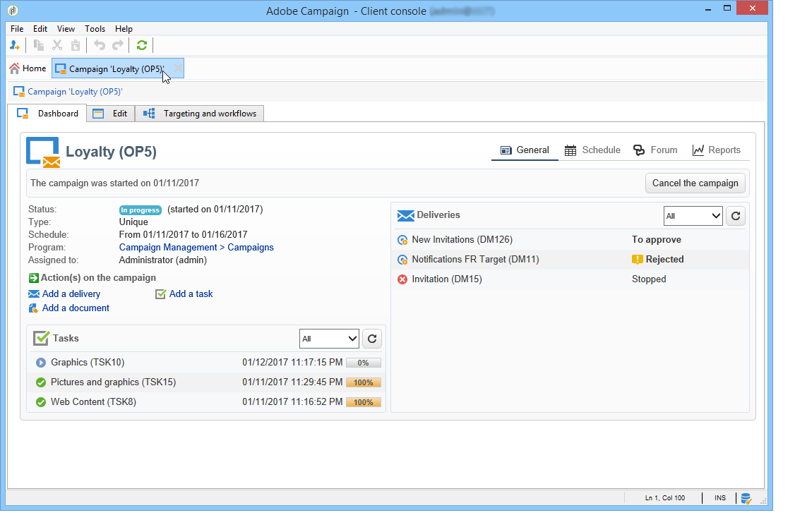
Task: Click the yellow Rejected warning icon
Action: point(638,260)
